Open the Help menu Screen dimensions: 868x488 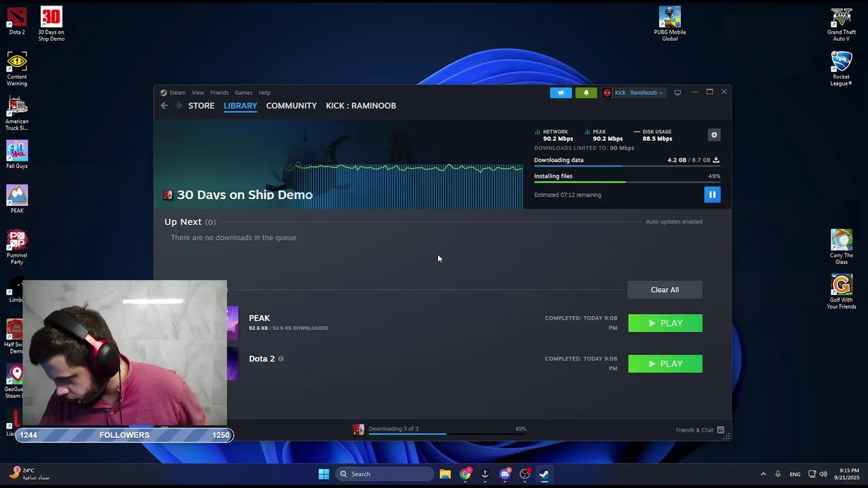(x=264, y=93)
